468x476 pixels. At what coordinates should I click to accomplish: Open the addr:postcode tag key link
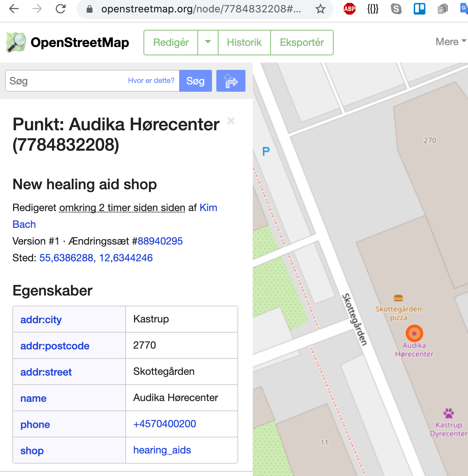point(55,346)
